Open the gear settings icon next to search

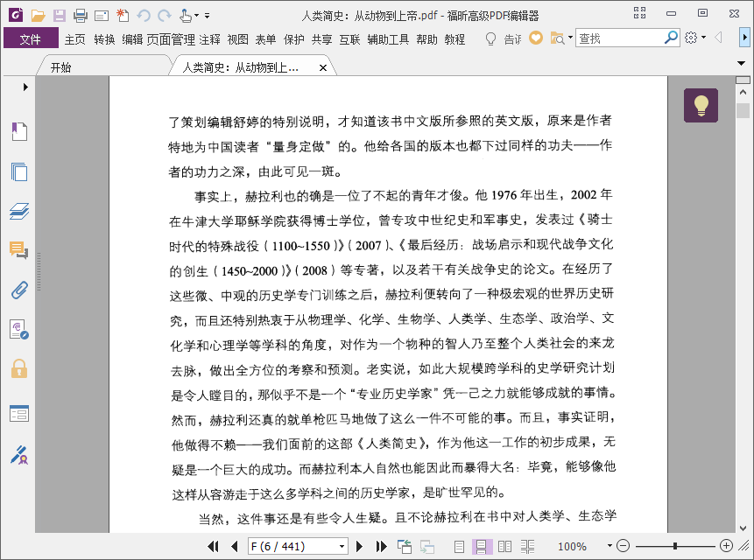tap(691, 38)
